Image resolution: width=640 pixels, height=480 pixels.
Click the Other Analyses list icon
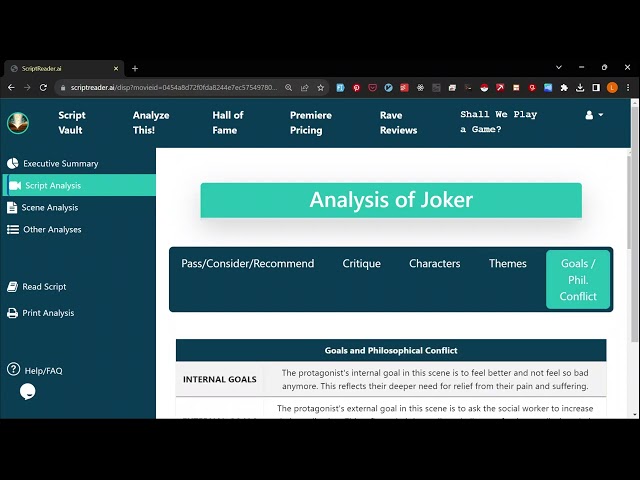click(x=13, y=229)
